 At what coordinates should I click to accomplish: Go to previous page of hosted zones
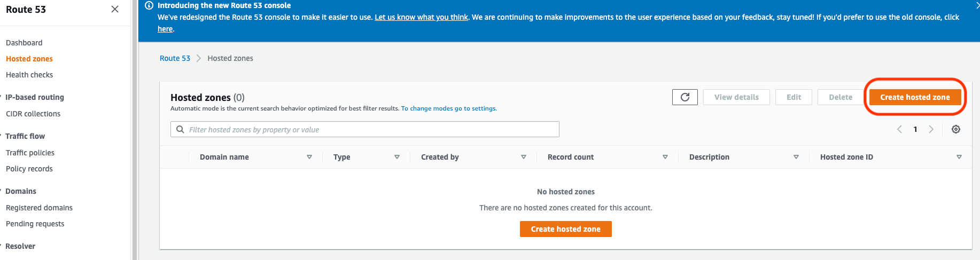pyautogui.click(x=899, y=129)
